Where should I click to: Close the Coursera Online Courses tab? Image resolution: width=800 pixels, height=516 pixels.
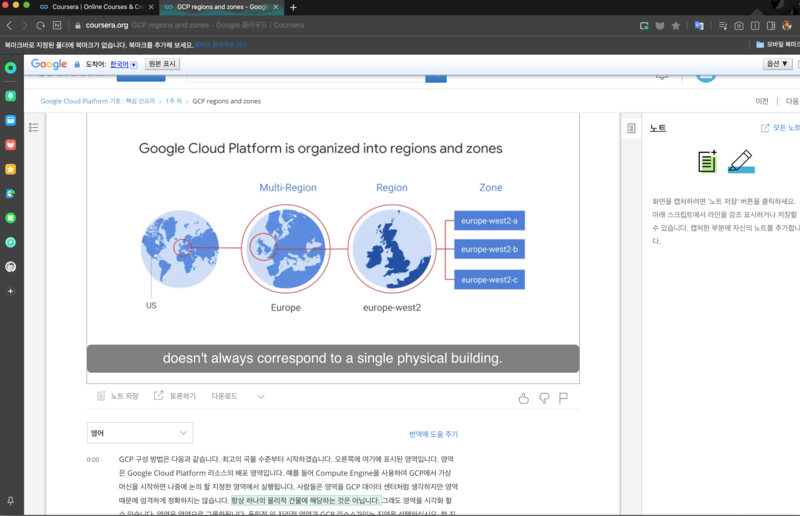tap(151, 7)
